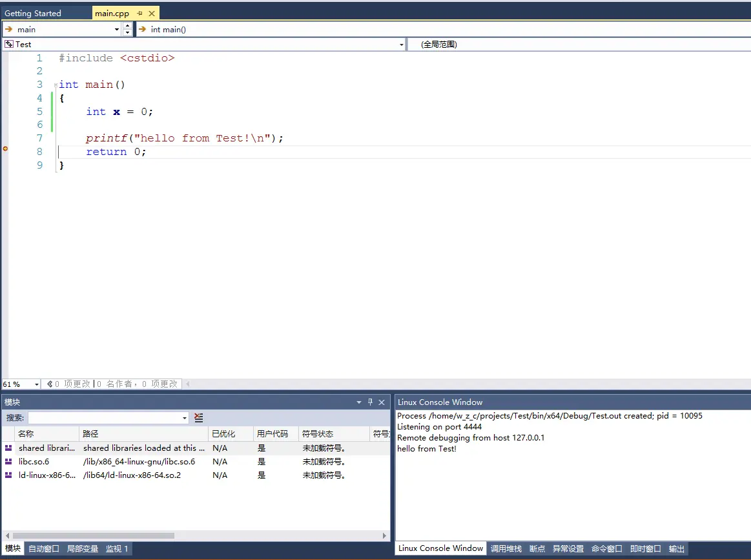Open the 61 % zoom dropdown
The image size is (751, 560).
pos(36,384)
